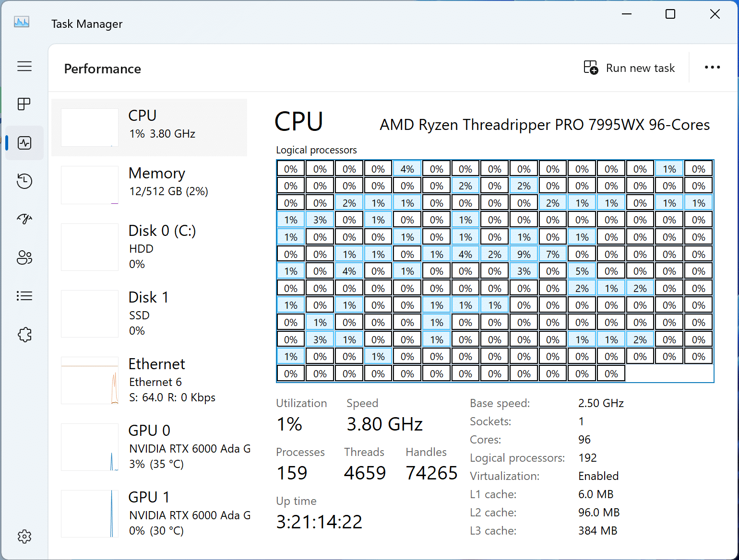The width and height of the screenshot is (739, 560).
Task: Click the Logical processors value 192
Action: tap(587, 458)
